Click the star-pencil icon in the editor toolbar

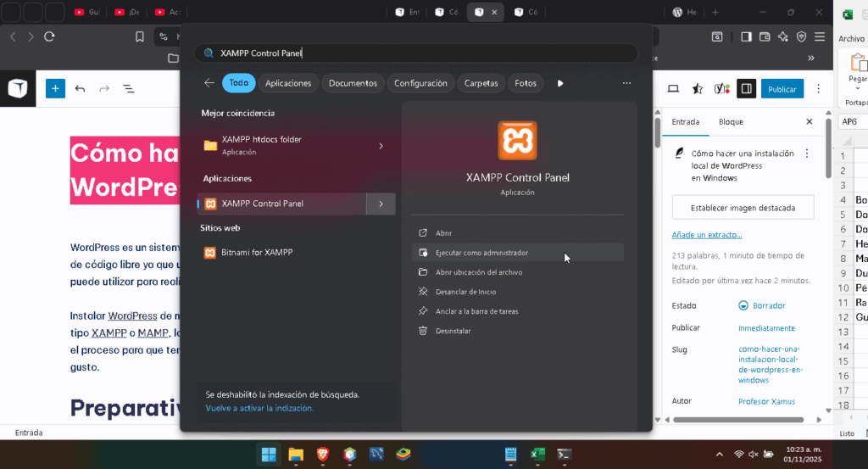click(x=698, y=88)
